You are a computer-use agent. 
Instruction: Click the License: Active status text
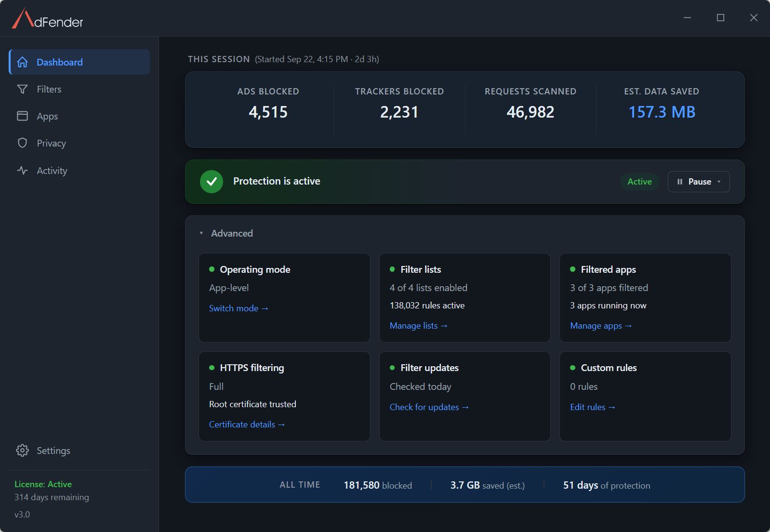(43, 484)
